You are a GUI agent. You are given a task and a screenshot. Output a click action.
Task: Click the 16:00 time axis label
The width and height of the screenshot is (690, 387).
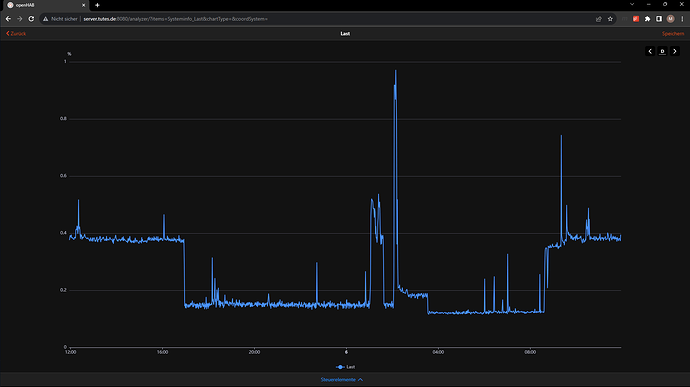click(x=162, y=352)
